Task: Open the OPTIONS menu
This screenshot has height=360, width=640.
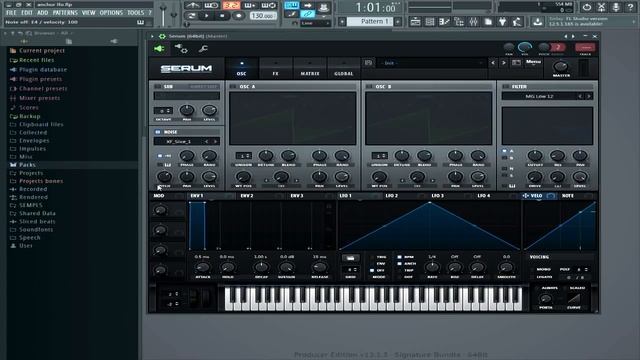Action: pos(111,13)
